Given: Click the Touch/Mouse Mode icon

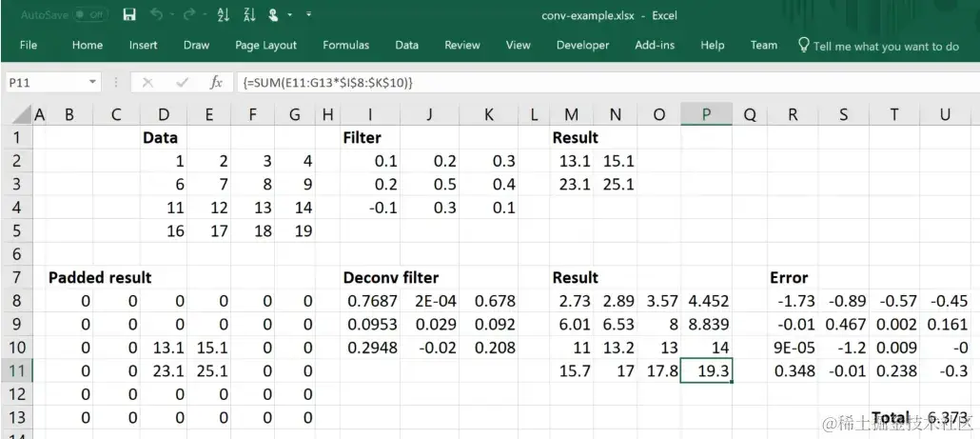Looking at the screenshot, I should click(273, 15).
